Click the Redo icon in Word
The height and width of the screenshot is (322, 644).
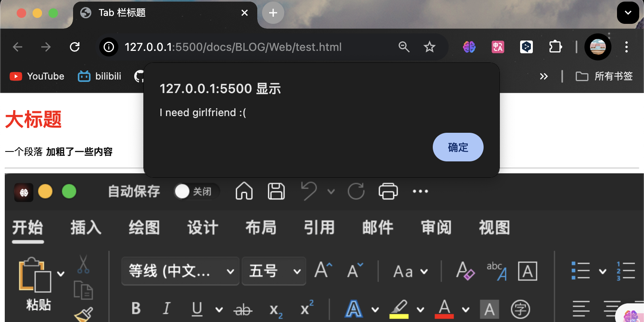(x=356, y=191)
